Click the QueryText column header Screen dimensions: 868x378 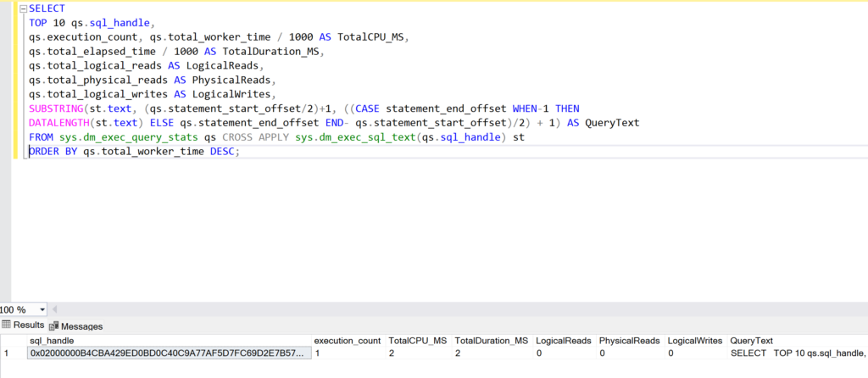[x=752, y=340]
